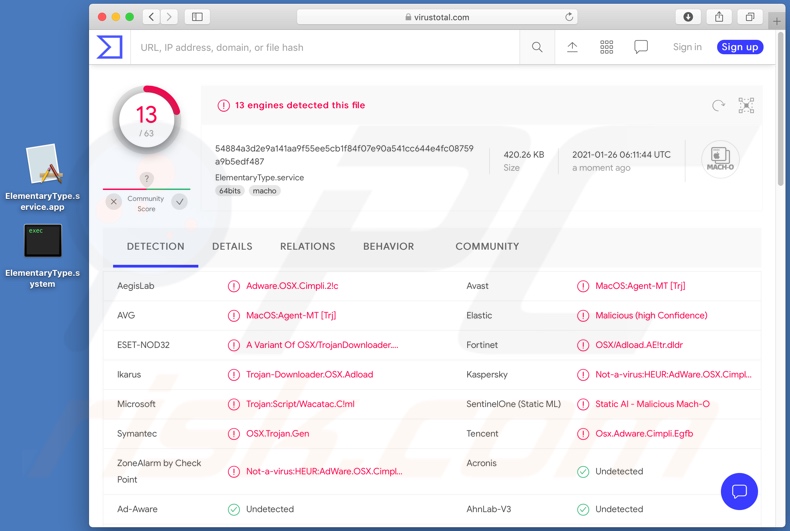Reload the page in address bar
Viewport: 790px width, 531px height.
[569, 17]
